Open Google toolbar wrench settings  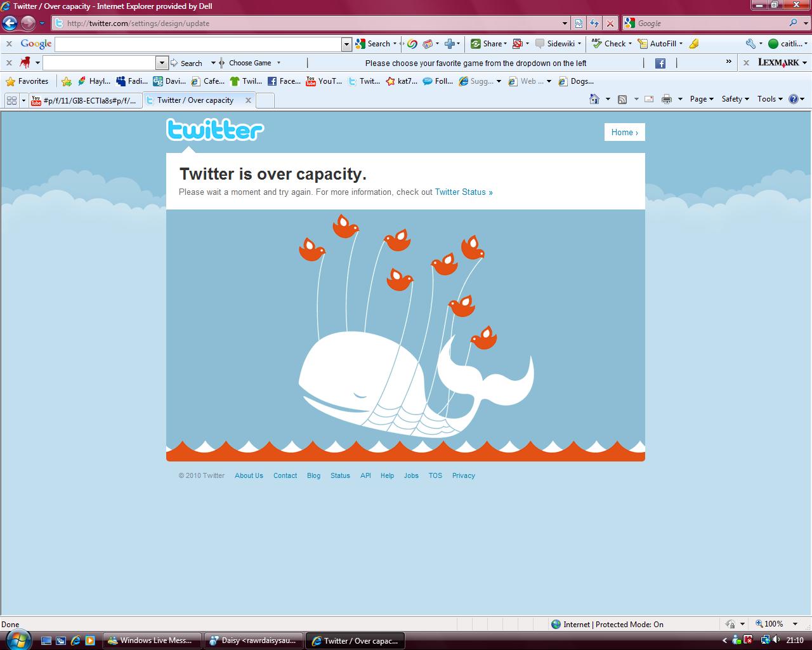point(750,44)
